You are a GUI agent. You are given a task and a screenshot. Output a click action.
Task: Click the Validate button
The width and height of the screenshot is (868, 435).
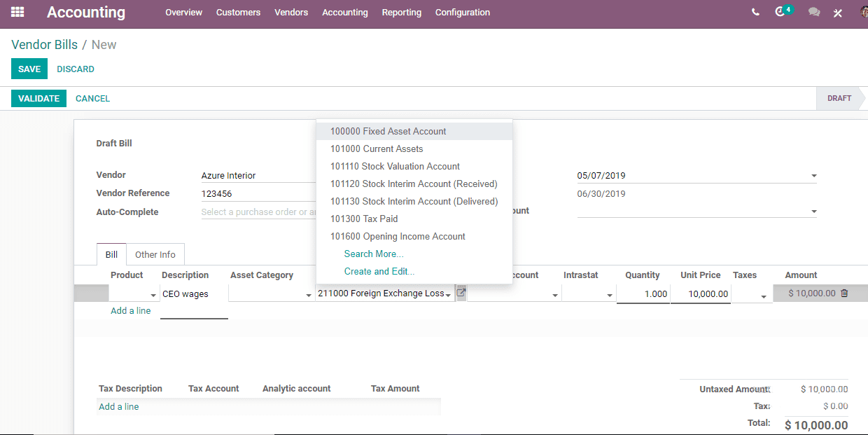(38, 99)
